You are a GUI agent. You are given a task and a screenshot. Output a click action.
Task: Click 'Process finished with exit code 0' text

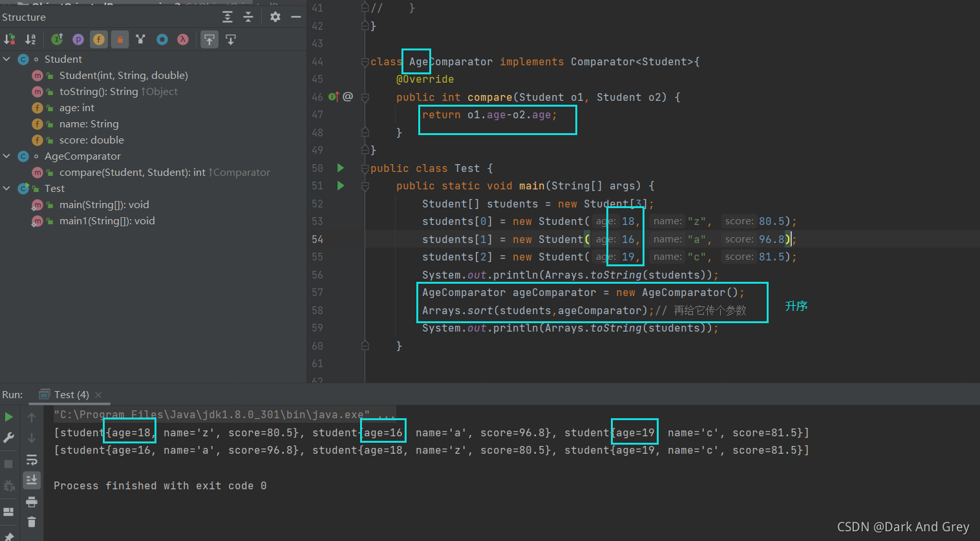click(160, 485)
